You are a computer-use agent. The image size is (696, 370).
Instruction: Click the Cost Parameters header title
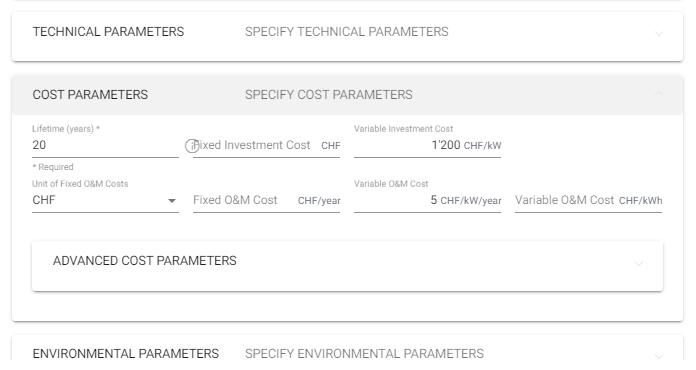pyautogui.click(x=90, y=94)
